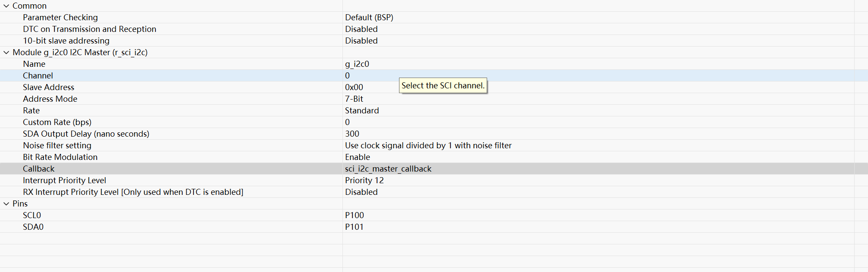This screenshot has width=868, height=272.
Task: Edit the sci_i2c_master_callback callback field
Action: click(598, 169)
